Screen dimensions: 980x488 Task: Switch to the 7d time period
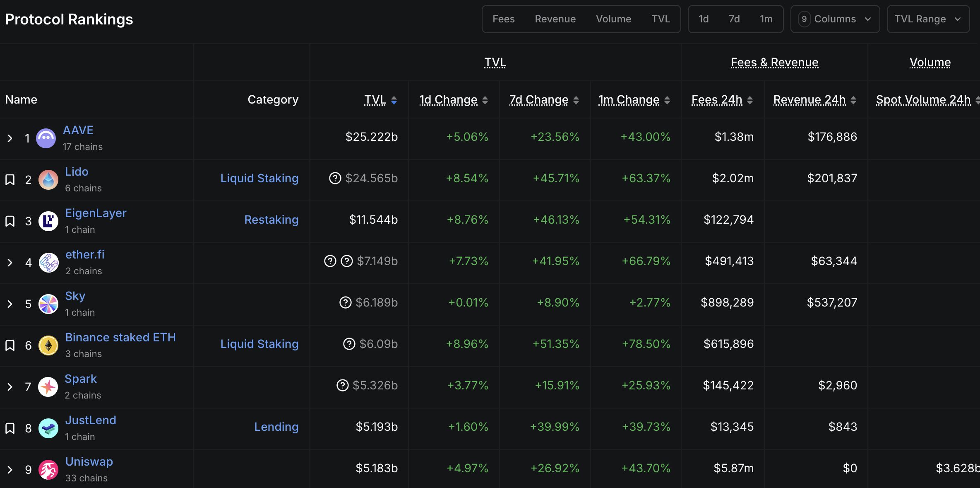tap(734, 19)
